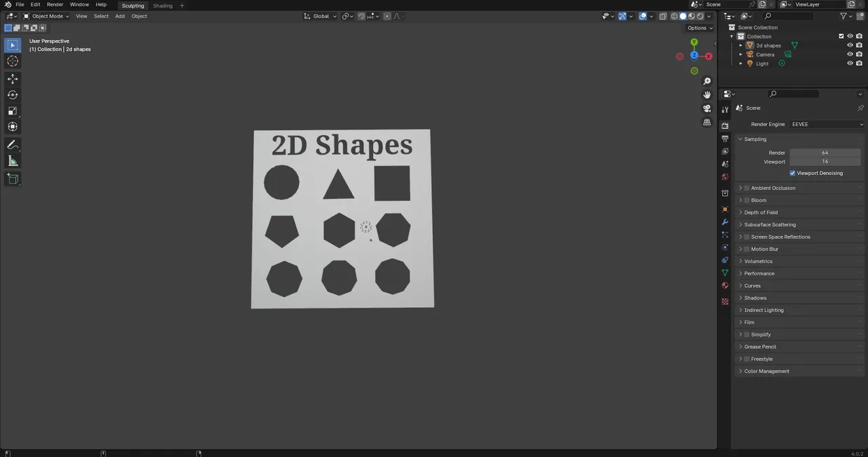The width and height of the screenshot is (868, 457).
Task: Switch viewport to wireframe shading
Action: click(x=674, y=16)
